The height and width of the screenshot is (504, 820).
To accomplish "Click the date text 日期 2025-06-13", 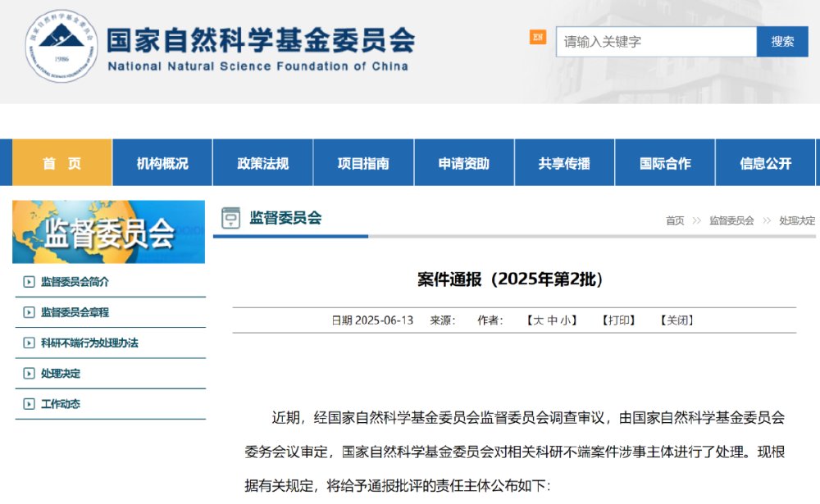I will tap(372, 320).
